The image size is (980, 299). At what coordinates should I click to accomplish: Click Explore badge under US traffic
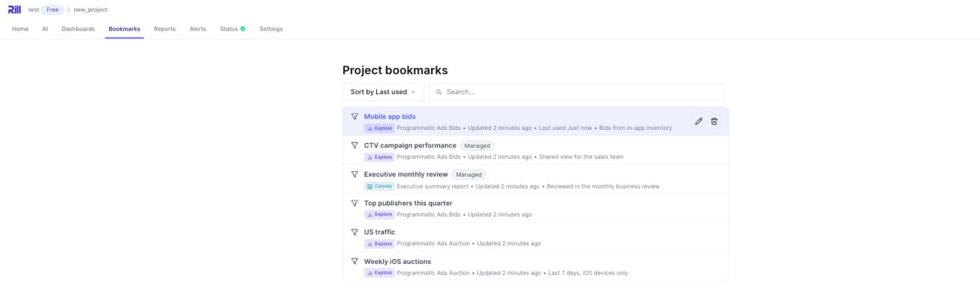coord(379,243)
